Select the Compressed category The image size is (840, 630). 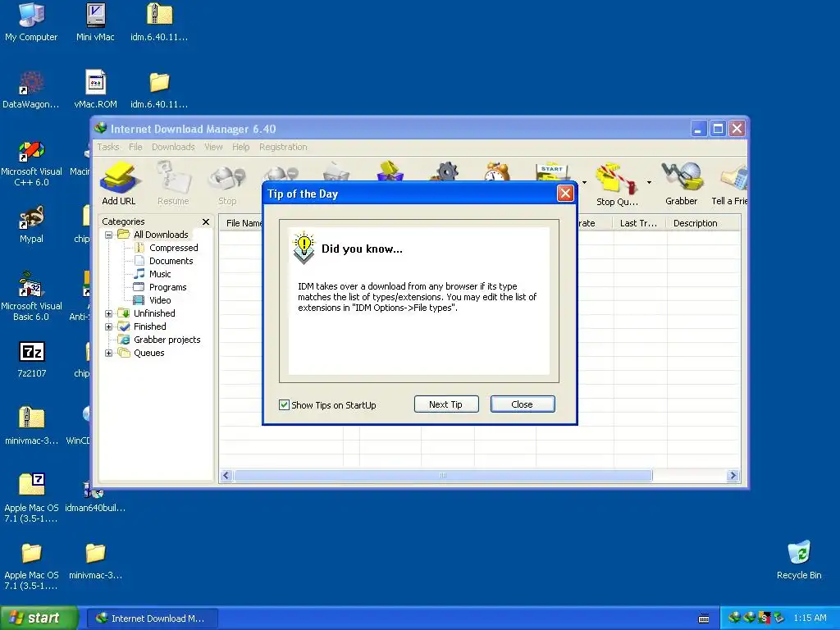pyautogui.click(x=174, y=248)
